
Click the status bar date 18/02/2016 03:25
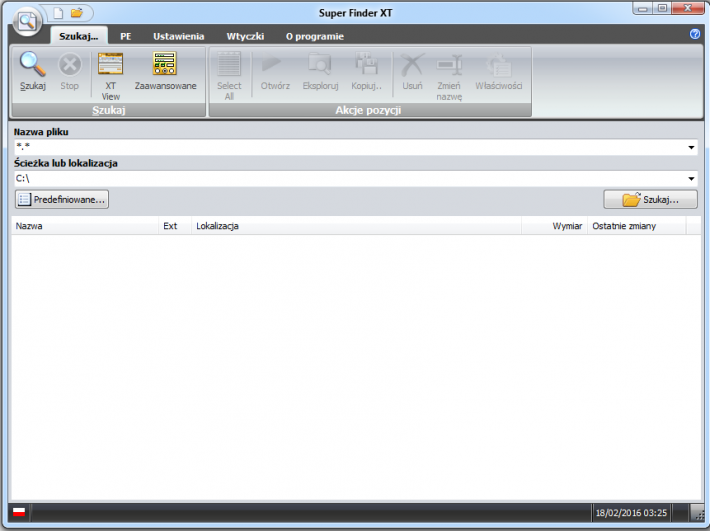(x=631, y=513)
